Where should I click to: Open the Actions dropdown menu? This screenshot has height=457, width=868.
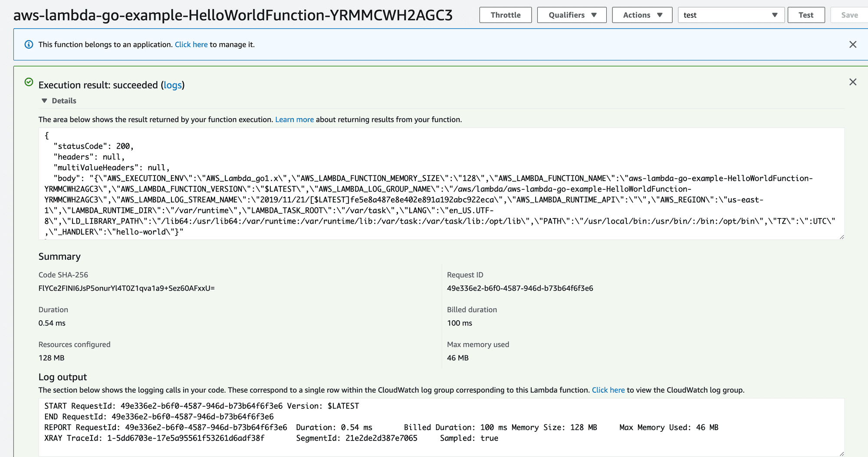coord(642,15)
